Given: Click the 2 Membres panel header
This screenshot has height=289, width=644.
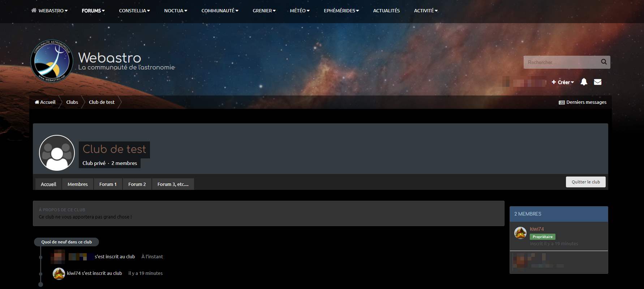Looking at the screenshot, I should click(x=559, y=214).
